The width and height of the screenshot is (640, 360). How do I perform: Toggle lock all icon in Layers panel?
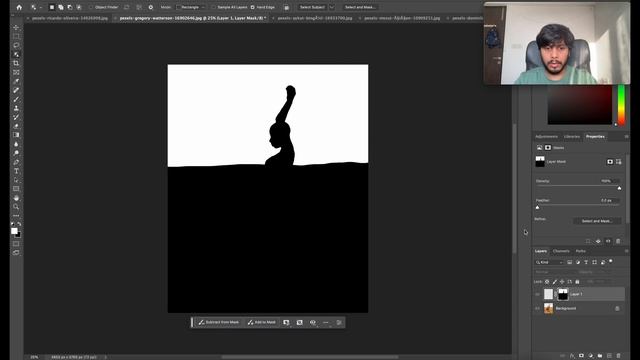pos(577,282)
